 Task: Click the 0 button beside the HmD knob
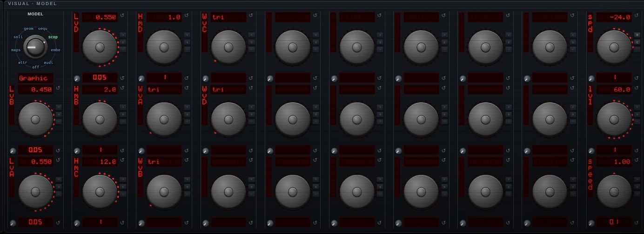pos(187,42)
